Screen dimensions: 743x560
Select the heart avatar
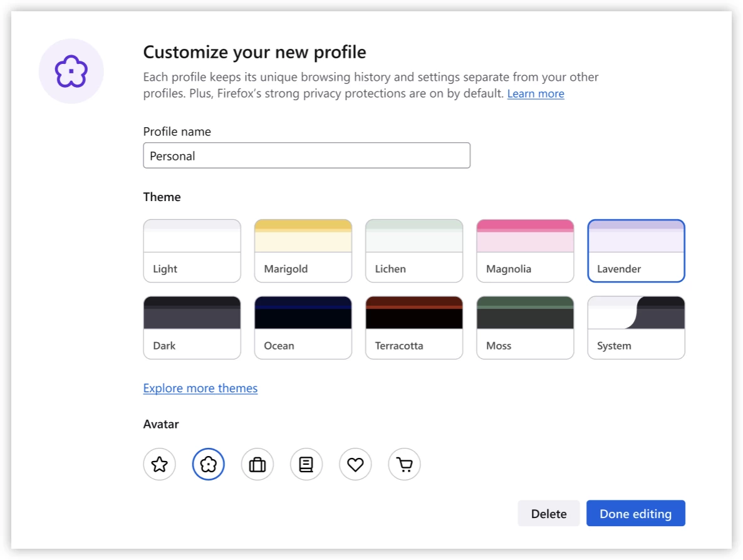coord(355,464)
